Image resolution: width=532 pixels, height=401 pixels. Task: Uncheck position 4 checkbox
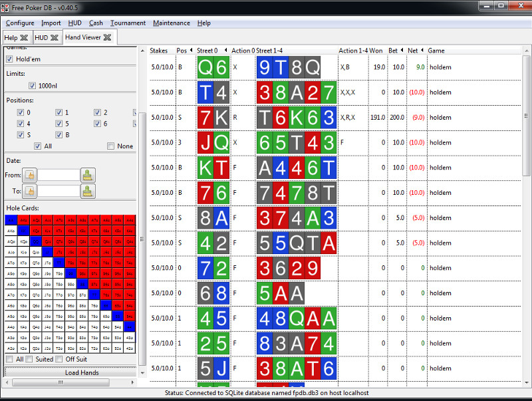[21, 124]
